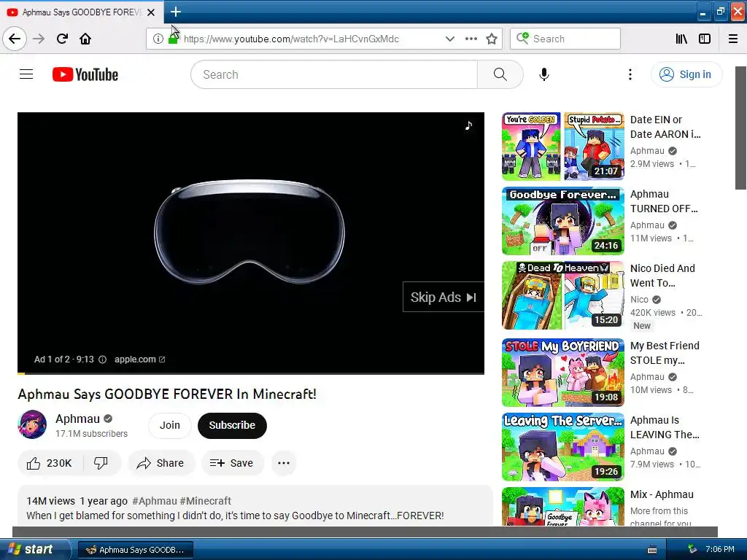Open the Nico channel name
The height and width of the screenshot is (560, 747).
(x=639, y=300)
